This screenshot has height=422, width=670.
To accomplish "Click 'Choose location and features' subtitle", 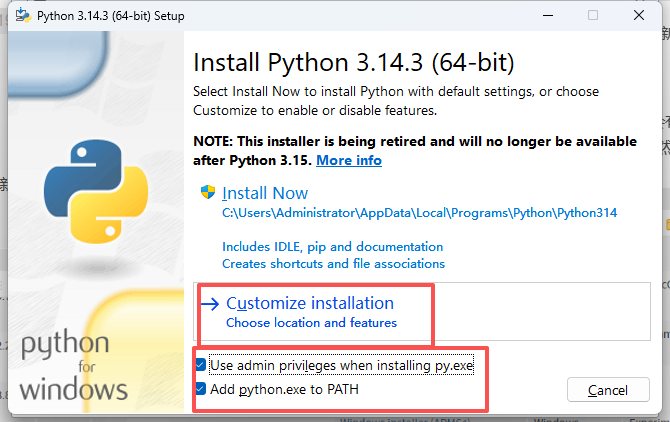I will [311, 323].
